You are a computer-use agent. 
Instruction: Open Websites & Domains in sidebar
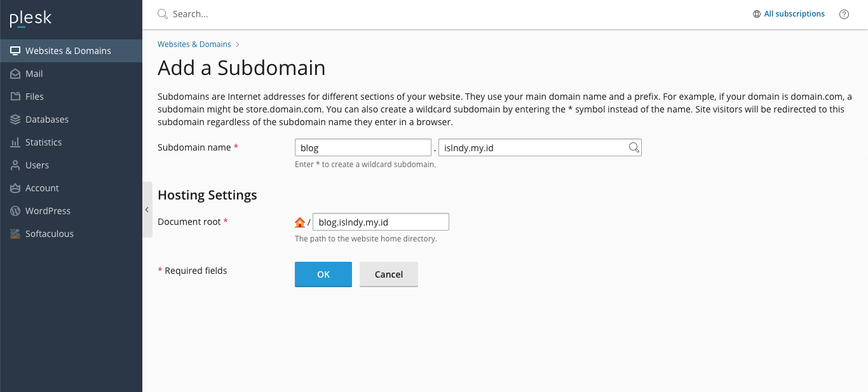coord(68,51)
